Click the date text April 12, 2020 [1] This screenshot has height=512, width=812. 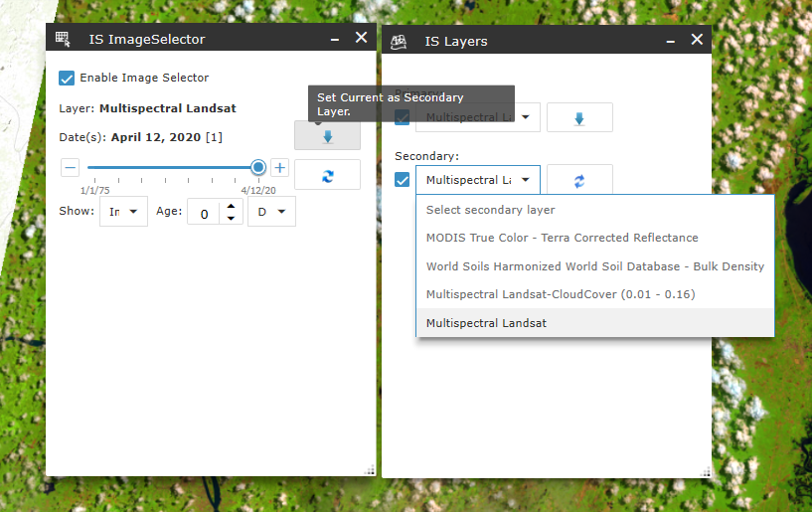167,137
